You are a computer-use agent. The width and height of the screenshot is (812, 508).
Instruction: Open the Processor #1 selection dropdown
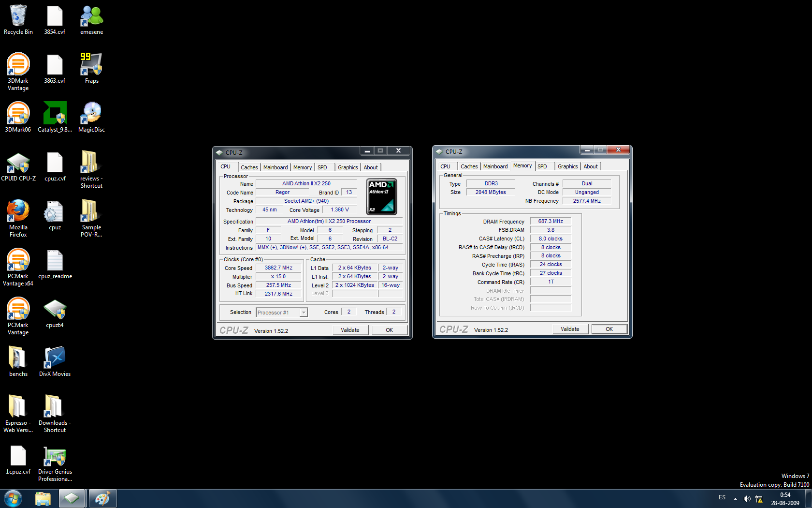pos(282,313)
